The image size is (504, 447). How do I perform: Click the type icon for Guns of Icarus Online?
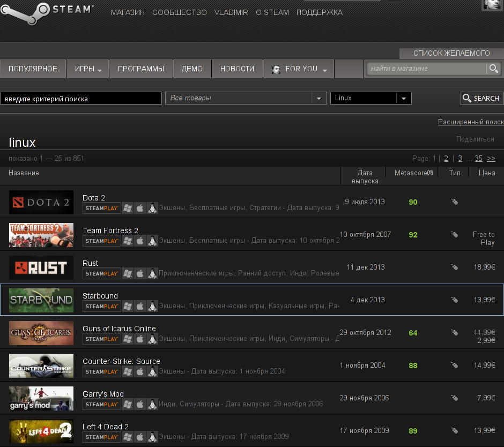[x=455, y=333]
